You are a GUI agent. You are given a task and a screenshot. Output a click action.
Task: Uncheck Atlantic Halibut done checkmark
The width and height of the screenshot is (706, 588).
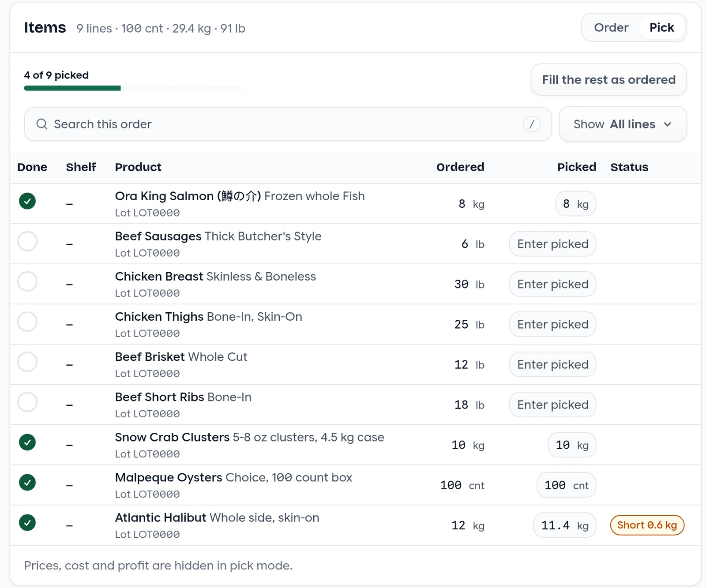(x=27, y=523)
